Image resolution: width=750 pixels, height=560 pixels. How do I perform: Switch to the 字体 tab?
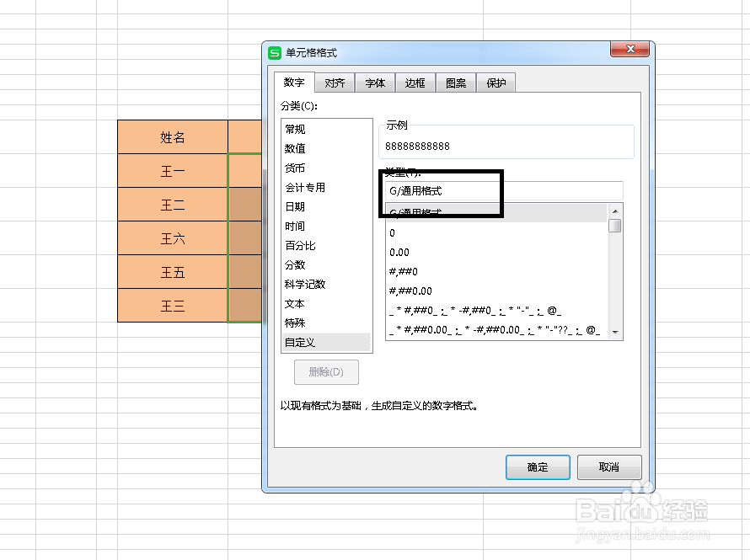click(374, 82)
